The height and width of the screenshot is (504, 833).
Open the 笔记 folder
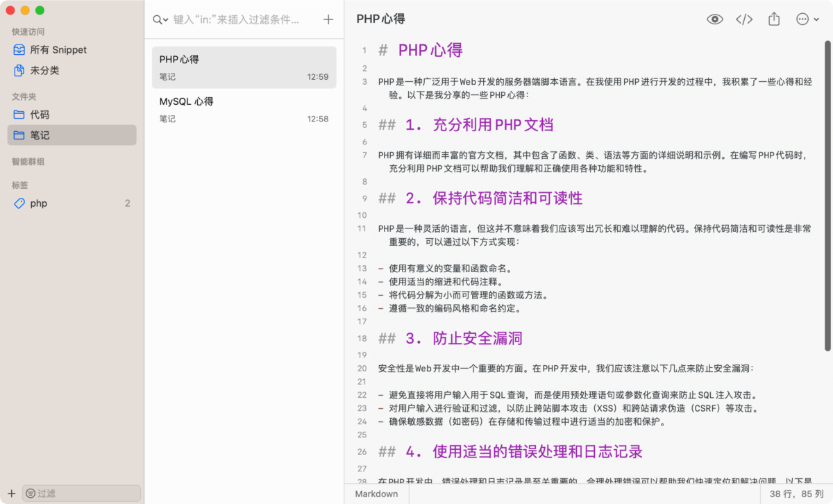(72, 135)
